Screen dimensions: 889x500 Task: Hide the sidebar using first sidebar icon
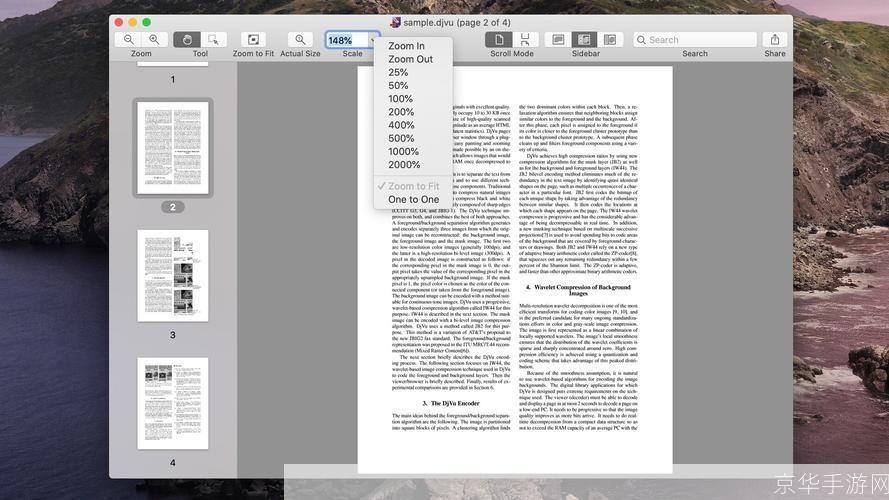point(558,39)
